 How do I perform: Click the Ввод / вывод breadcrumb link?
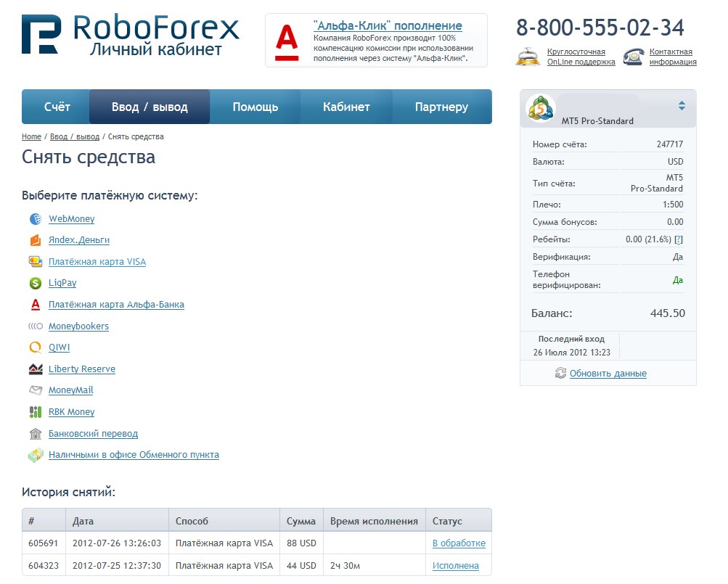75,136
